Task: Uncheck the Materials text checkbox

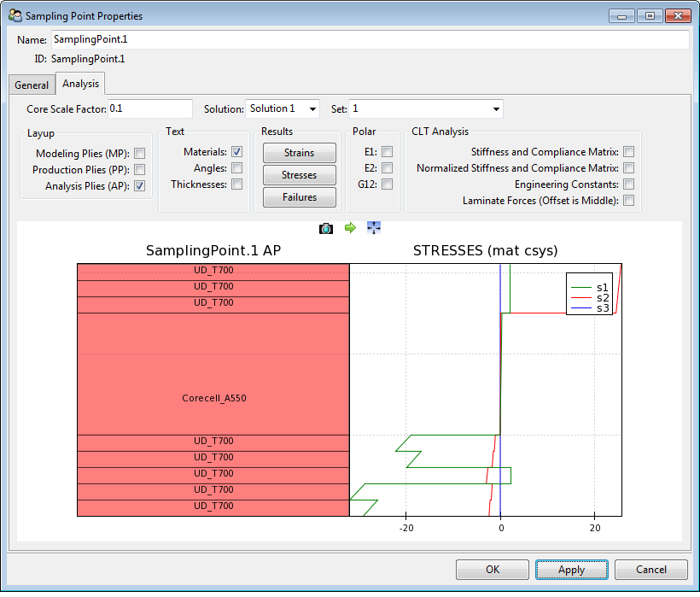Action: pos(237,152)
